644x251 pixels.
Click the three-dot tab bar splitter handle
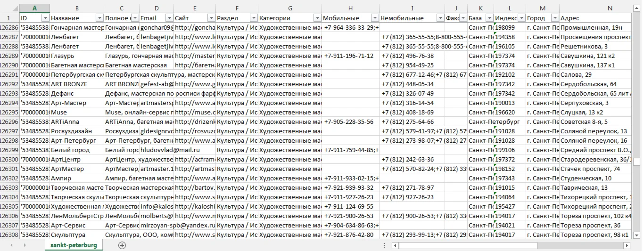[384, 245]
